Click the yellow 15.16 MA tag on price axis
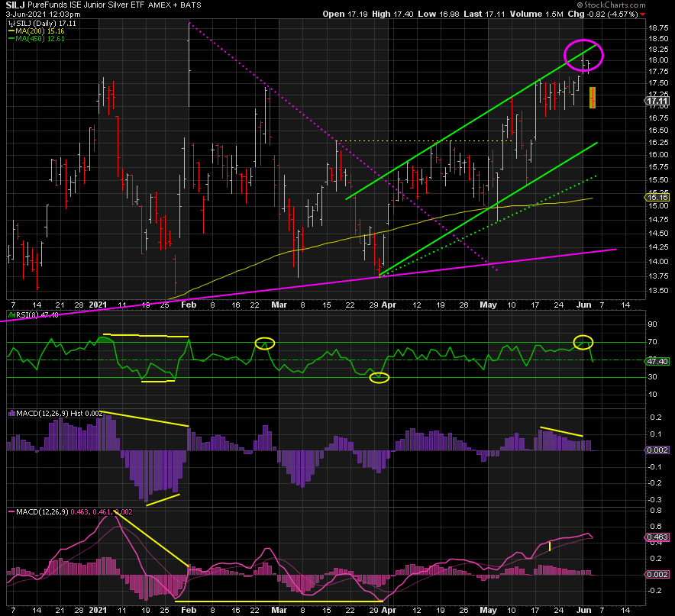 click(657, 198)
